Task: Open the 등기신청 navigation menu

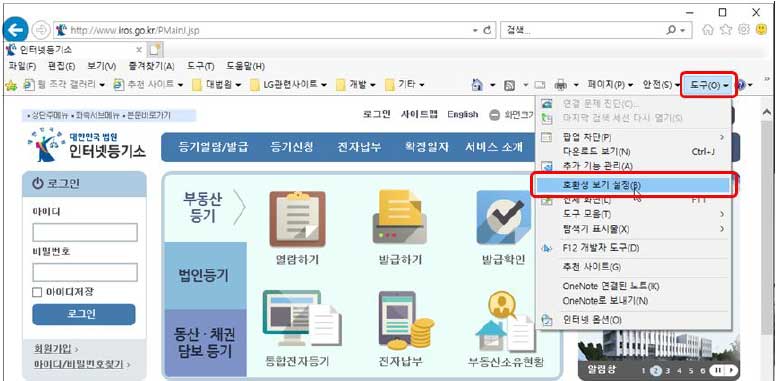Action: click(x=292, y=147)
